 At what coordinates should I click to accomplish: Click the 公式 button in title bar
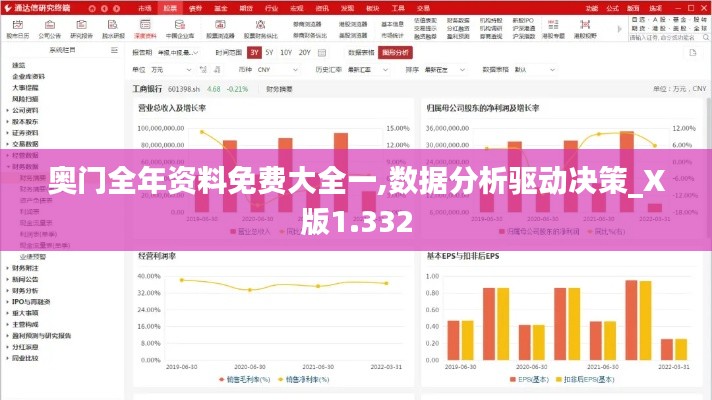tap(612, 8)
